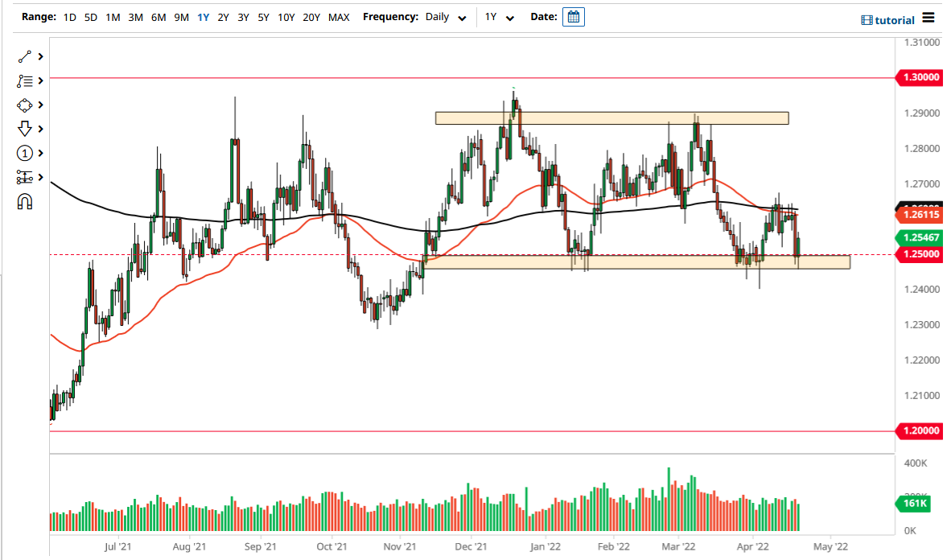The width and height of the screenshot is (947, 560).
Task: Expand the trend line tool options chevron
Action: [x=39, y=56]
